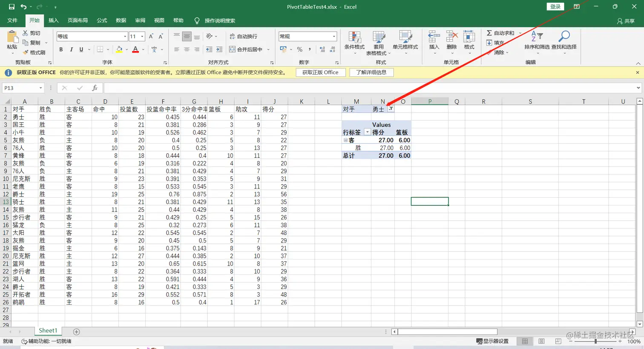This screenshot has width=644, height=349.
Task: Click the decrease decimal places icon
Action: (x=332, y=49)
